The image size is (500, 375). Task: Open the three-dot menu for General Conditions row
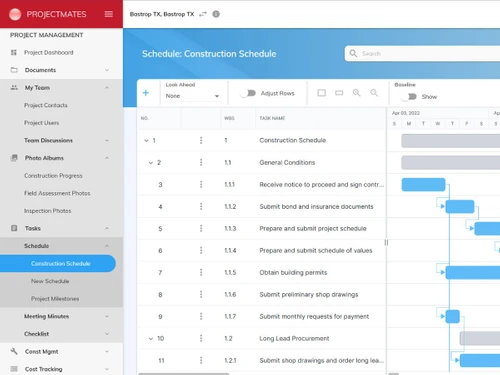tap(201, 162)
